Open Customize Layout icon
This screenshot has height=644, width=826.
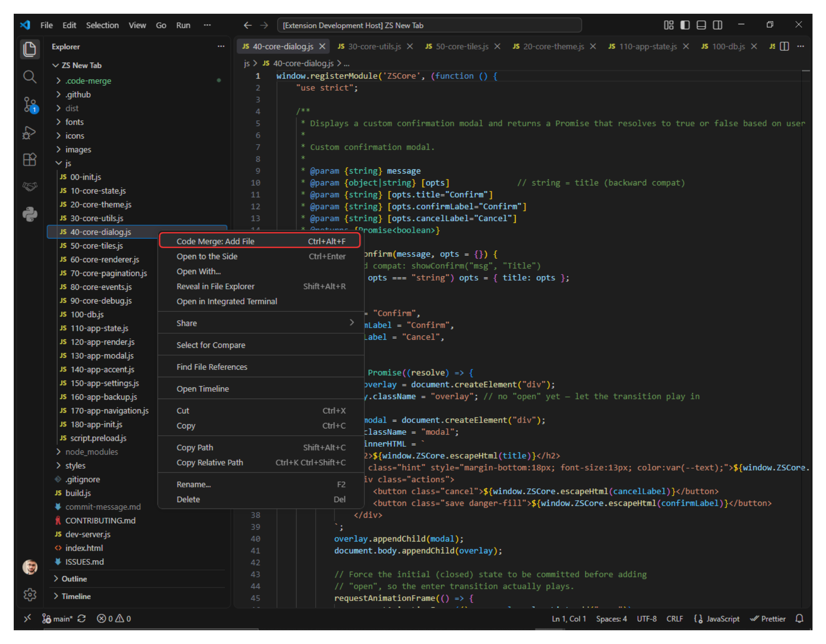669,25
